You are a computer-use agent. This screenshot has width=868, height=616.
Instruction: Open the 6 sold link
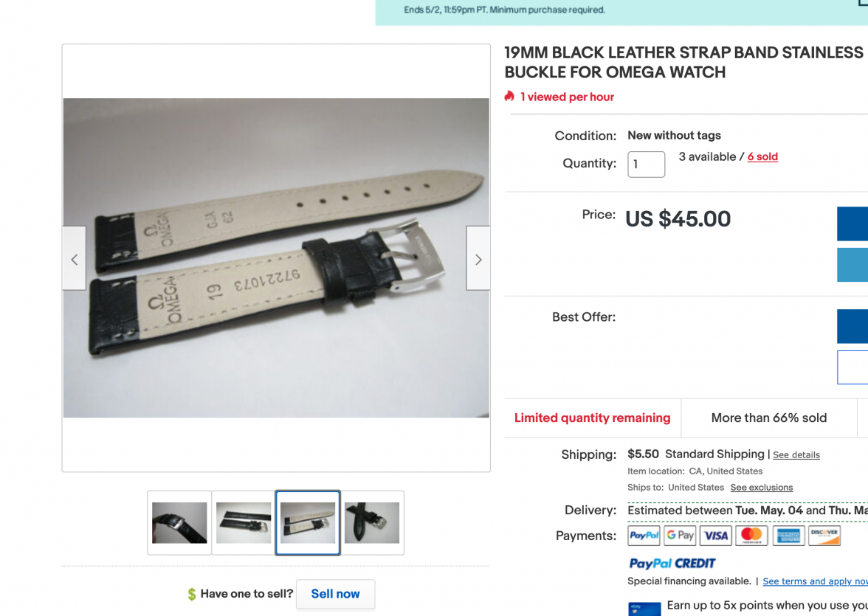(x=762, y=156)
